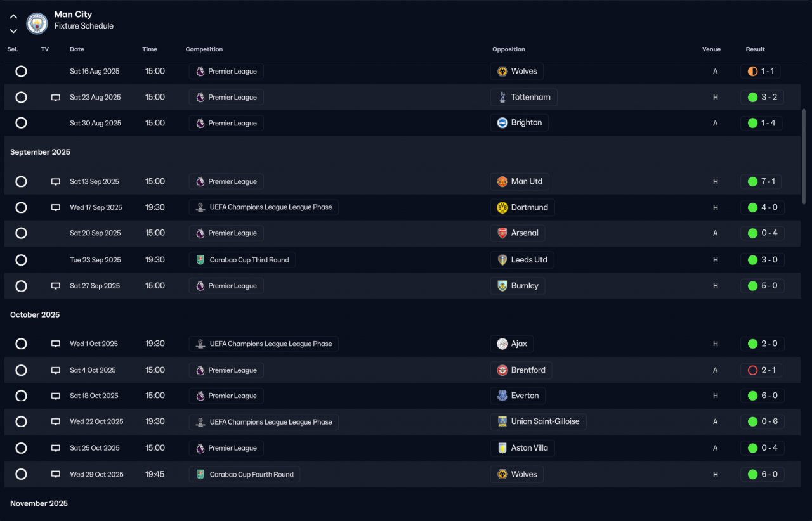Go to previous team with the up chevron
Viewport: 812px width, 521px height.
click(x=13, y=17)
